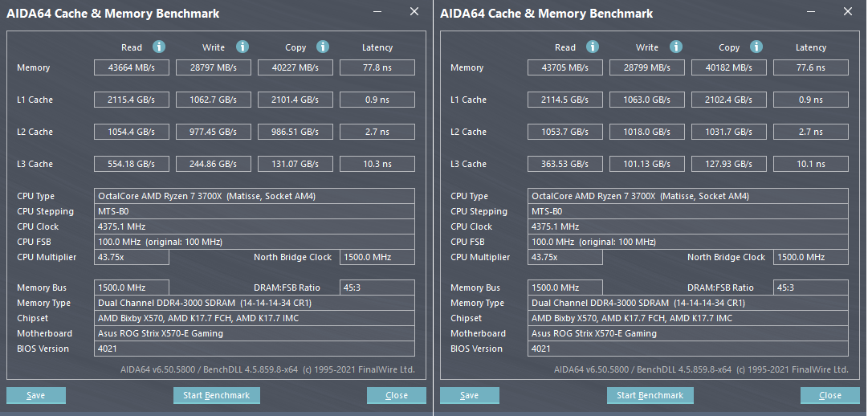Click the Copy info icon in left window

tap(323, 47)
